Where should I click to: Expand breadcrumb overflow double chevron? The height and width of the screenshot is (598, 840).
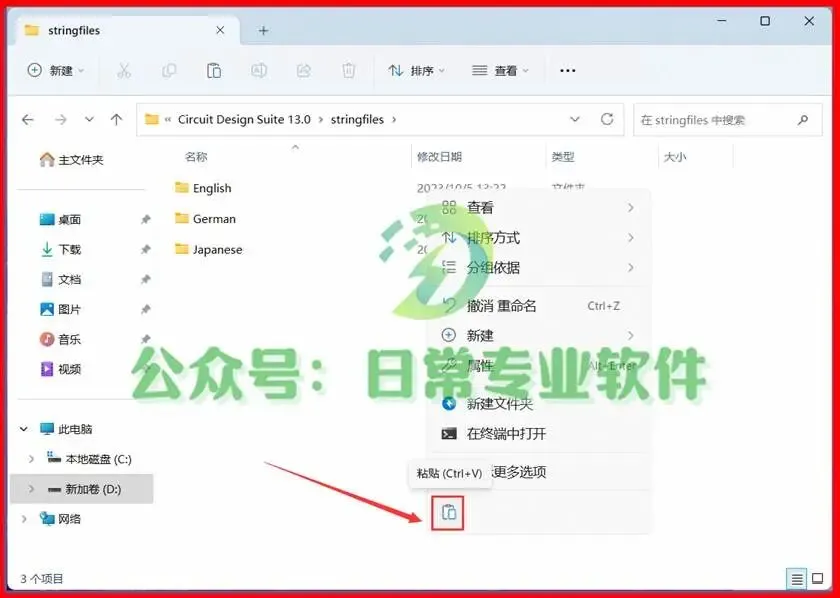pyautogui.click(x=168, y=119)
